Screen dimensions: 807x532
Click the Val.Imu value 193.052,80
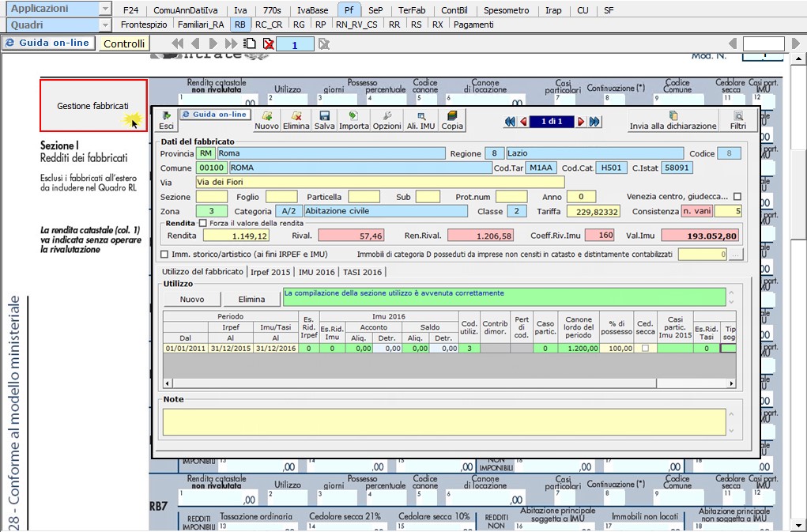click(700, 236)
